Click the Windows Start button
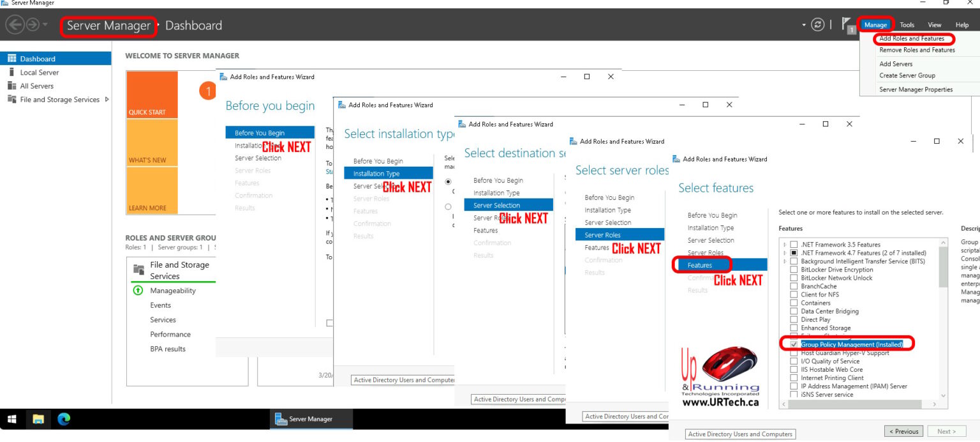Screen dimensions: 980x442 11,419
